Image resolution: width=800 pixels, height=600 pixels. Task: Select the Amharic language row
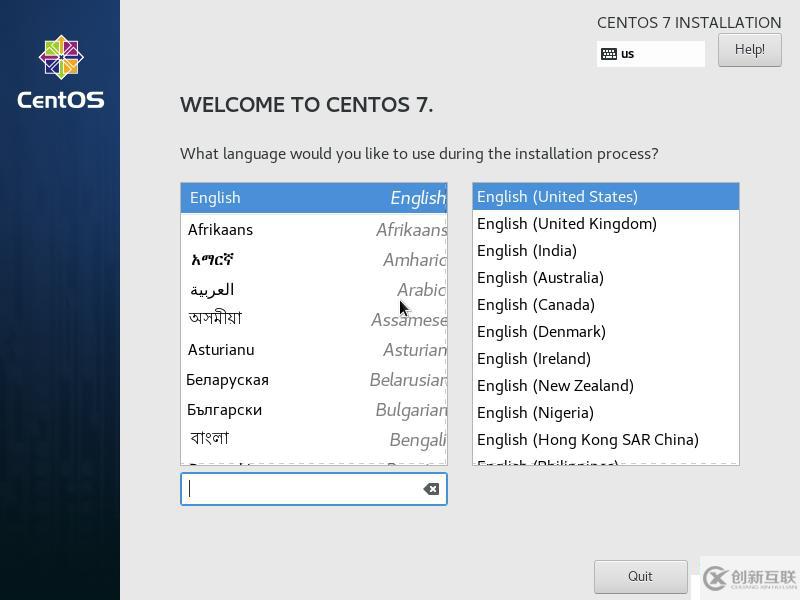point(313,260)
